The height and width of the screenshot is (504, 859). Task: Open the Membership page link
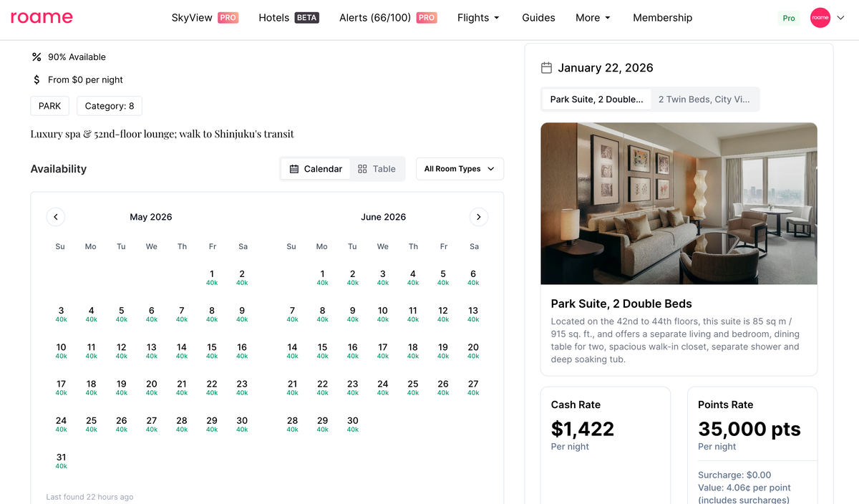tap(662, 18)
